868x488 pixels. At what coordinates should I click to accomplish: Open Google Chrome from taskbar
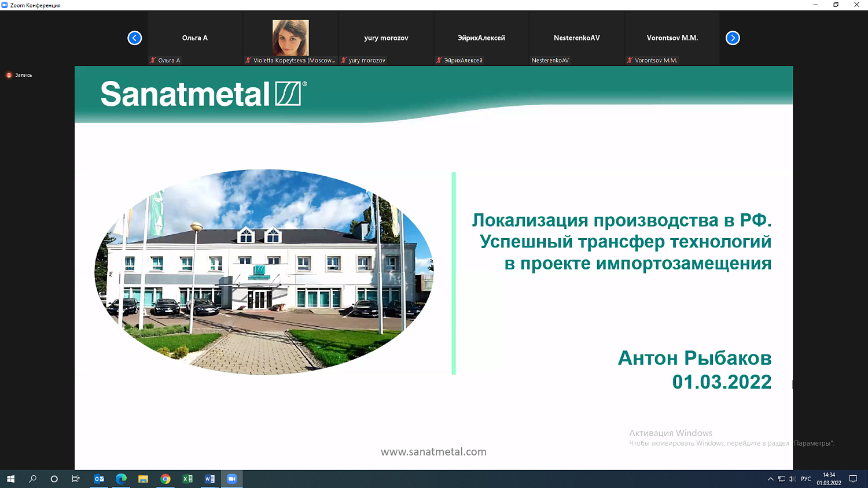coord(165,479)
